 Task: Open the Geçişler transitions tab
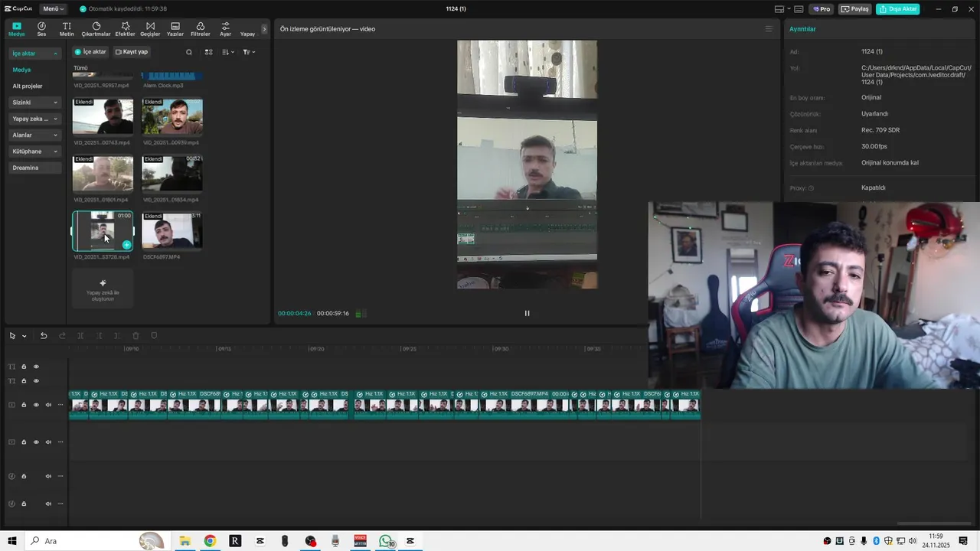pyautogui.click(x=150, y=29)
